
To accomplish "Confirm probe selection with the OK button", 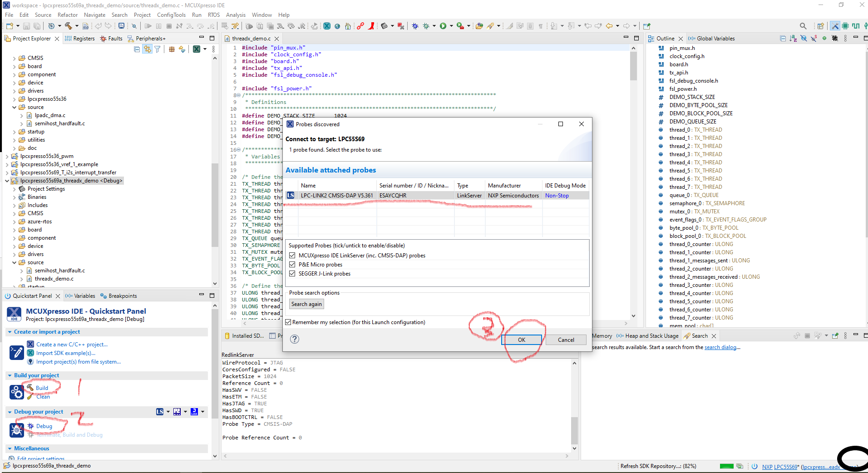I will tap(521, 340).
